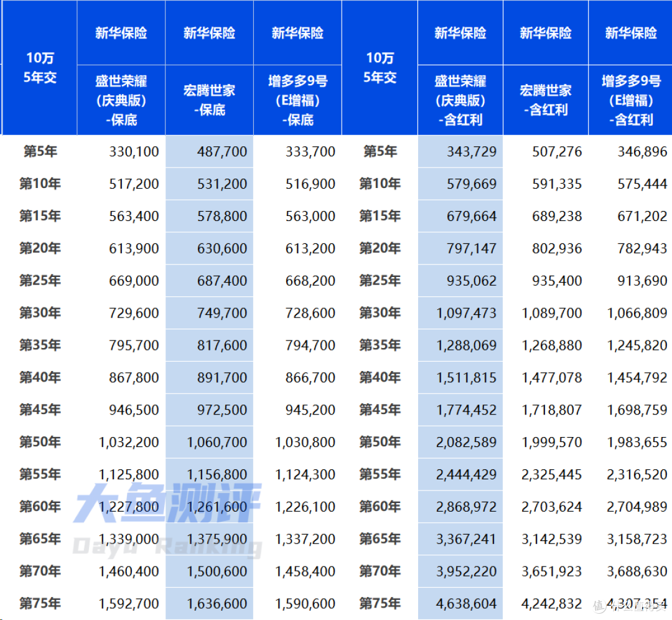Click the value 749,700
The height and width of the screenshot is (620, 672).
coord(222,313)
